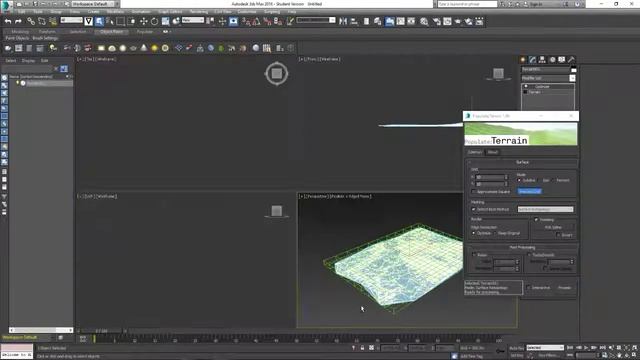This screenshot has width=640, height=360.
Task: Click the Redo arrow in main toolbar
Action: tap(18, 21)
